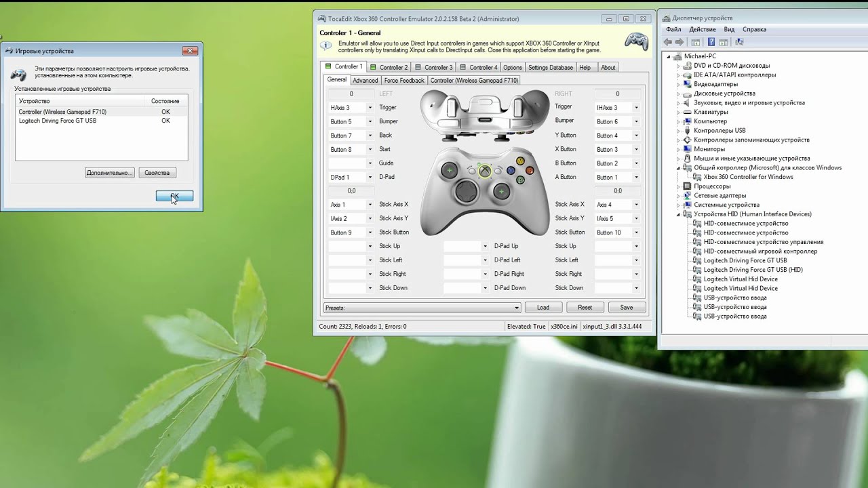This screenshot has width=868, height=488.
Task: Click the right stick on controller image
Action: [x=501, y=192]
